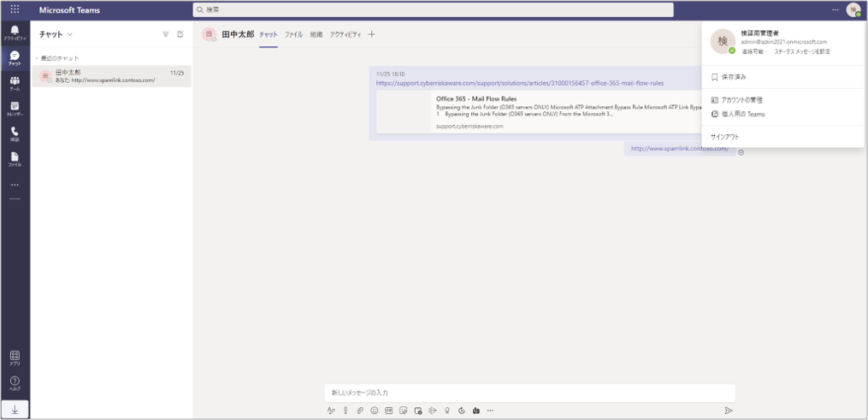Open the Calls phone icon
This screenshot has height=420, width=868.
coord(15,134)
